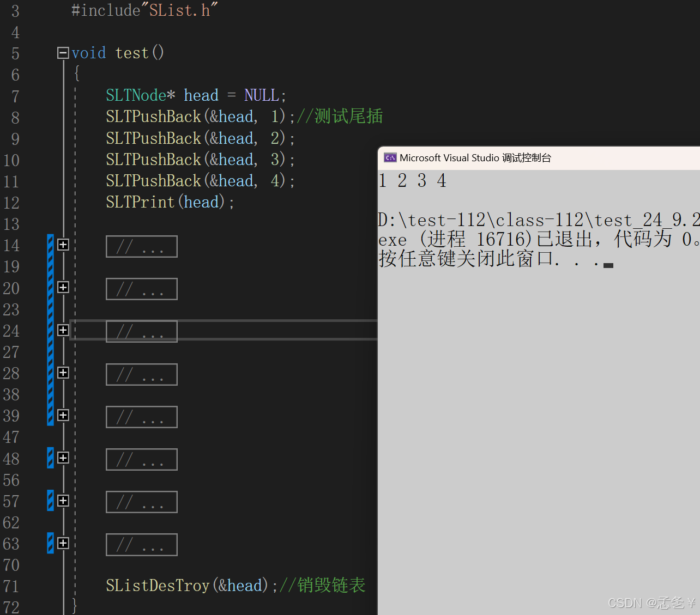The height and width of the screenshot is (615, 700).
Task: Expand collapsed comment block at line 48
Action: (x=63, y=458)
